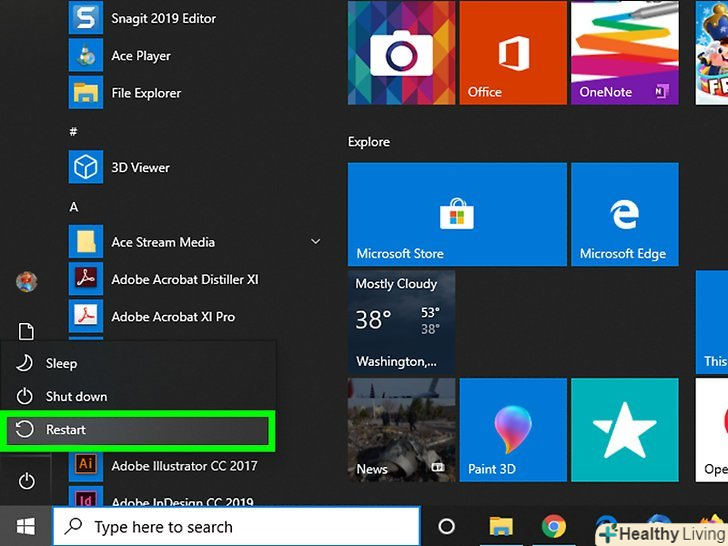
Task: Open the 3D Viewer app
Action: coord(140,167)
